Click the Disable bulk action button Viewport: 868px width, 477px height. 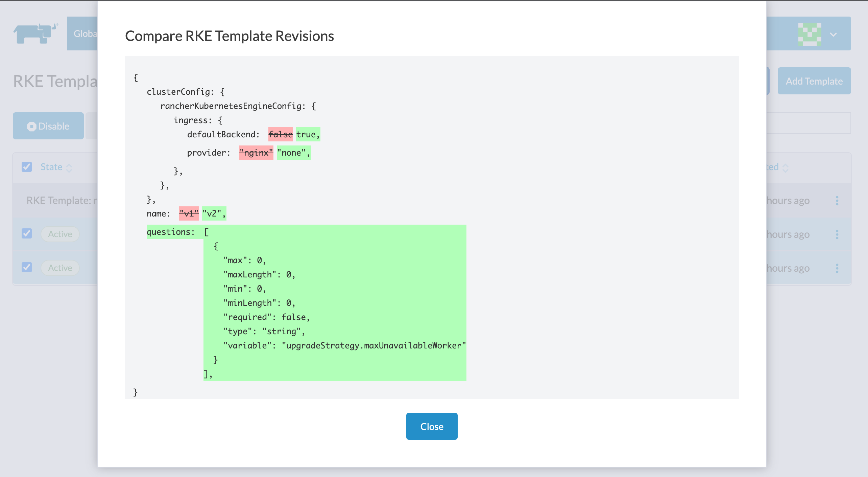click(x=48, y=126)
